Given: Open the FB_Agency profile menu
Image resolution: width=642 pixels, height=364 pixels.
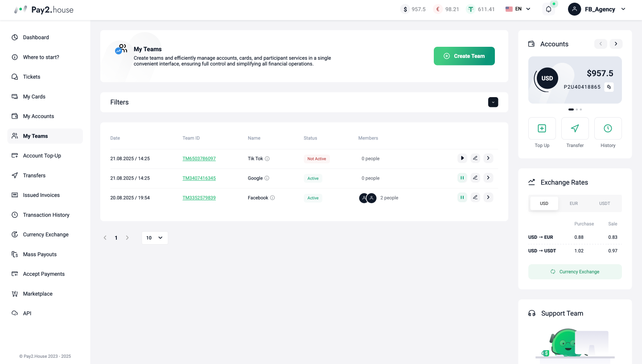Looking at the screenshot, I should click(x=597, y=9).
